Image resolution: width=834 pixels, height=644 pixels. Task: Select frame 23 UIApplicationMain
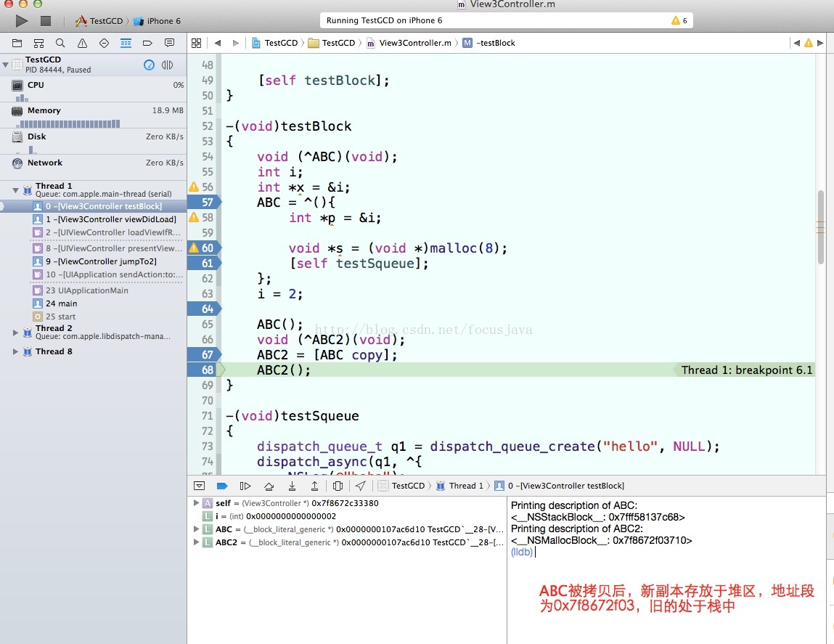(x=81, y=290)
